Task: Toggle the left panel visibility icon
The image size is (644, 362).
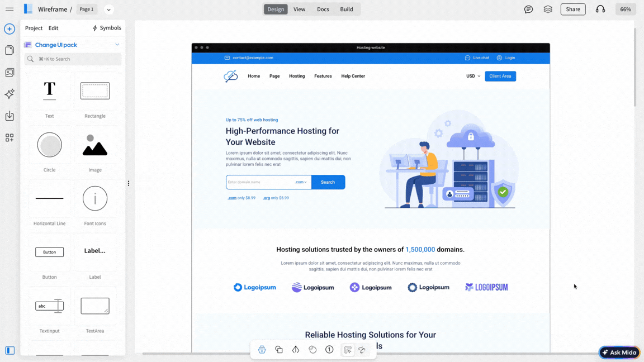Action: click(x=10, y=350)
